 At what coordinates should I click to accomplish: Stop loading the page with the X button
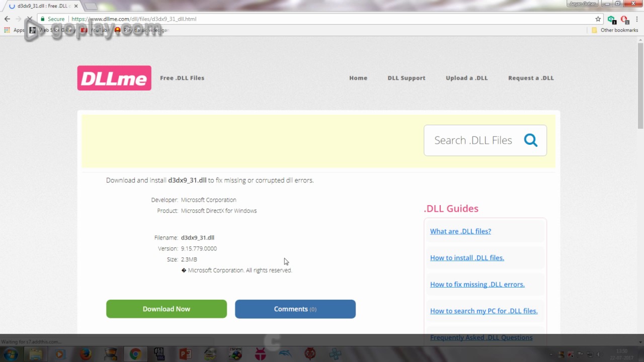[29, 19]
